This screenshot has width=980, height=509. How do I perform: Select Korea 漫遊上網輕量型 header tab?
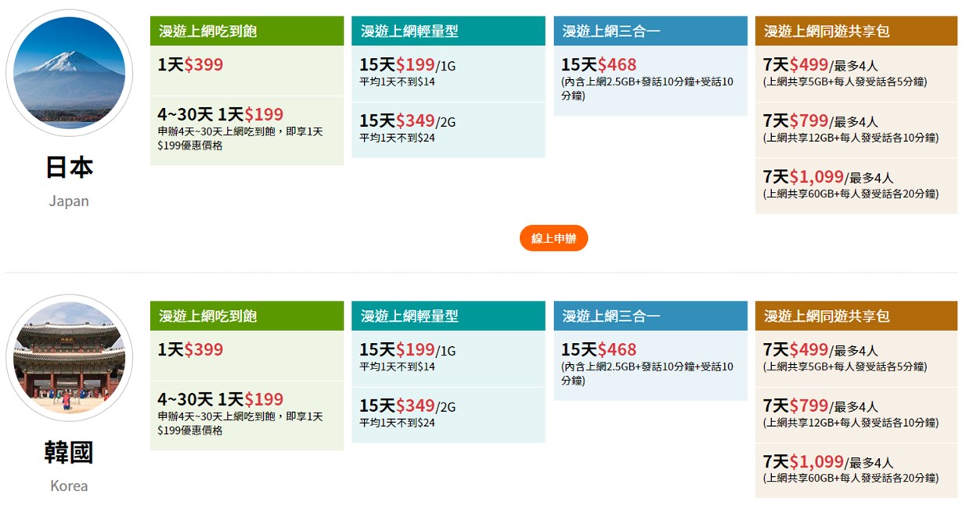coord(448,316)
